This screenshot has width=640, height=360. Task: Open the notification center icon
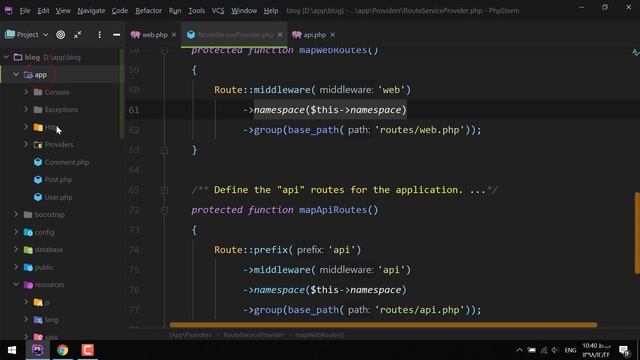point(624,351)
